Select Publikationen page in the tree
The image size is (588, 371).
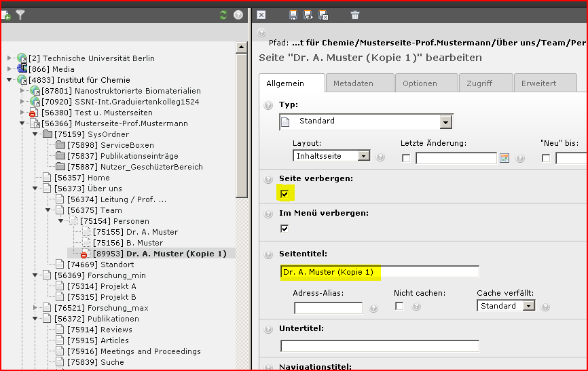(x=96, y=319)
